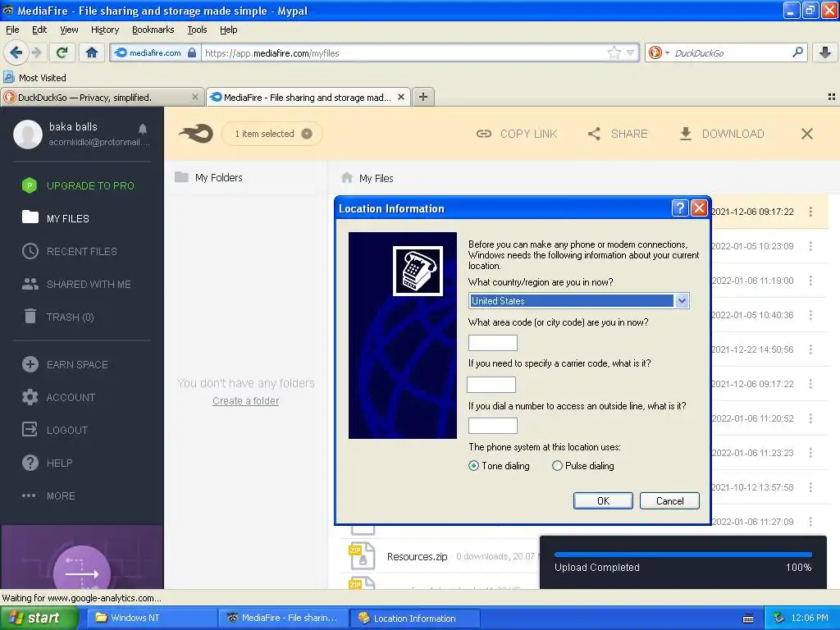This screenshot has height=630, width=840.
Task: Open the search engine dropdown arrow by DuckDuckGo
Action: 667,52
